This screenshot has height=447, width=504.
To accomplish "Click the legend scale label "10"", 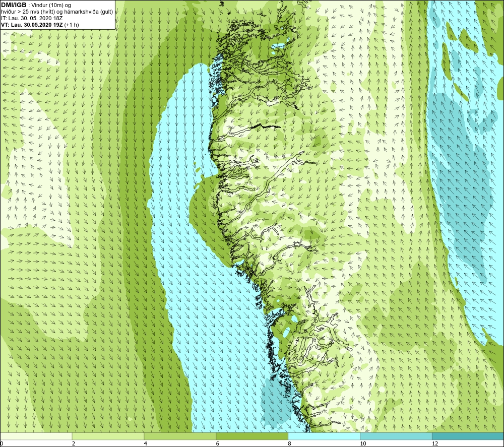I will [363, 443].
